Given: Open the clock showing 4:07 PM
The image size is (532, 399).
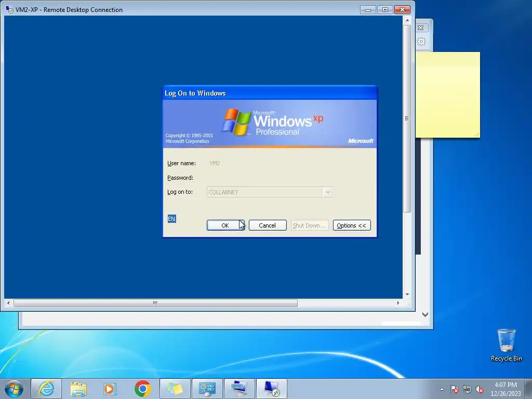Looking at the screenshot, I should tap(506, 389).
